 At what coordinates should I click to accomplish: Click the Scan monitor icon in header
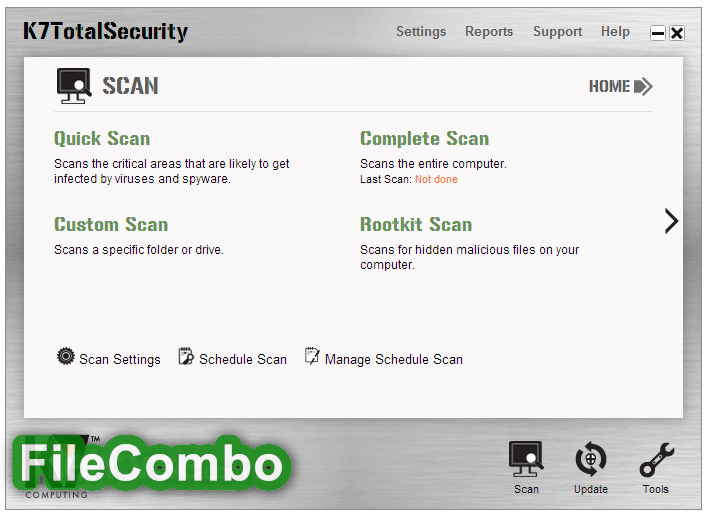74,86
